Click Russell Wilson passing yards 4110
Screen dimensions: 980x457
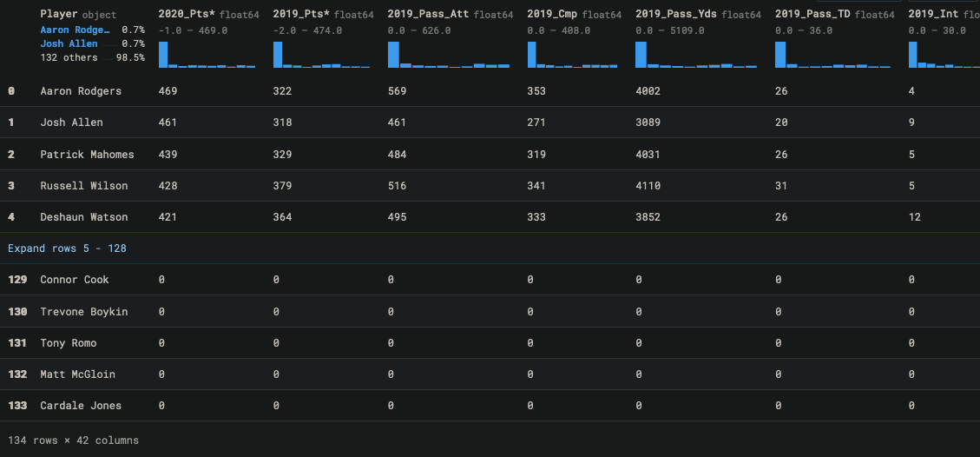point(648,186)
